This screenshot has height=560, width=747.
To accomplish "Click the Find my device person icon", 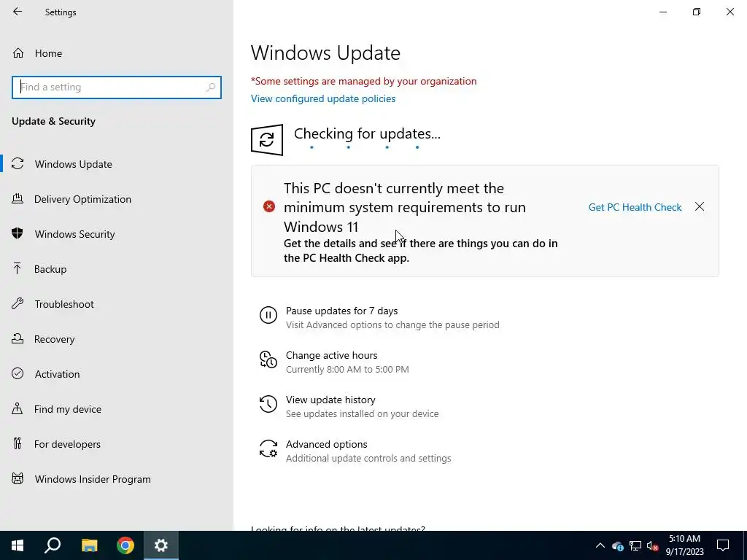I will pyautogui.click(x=18, y=408).
